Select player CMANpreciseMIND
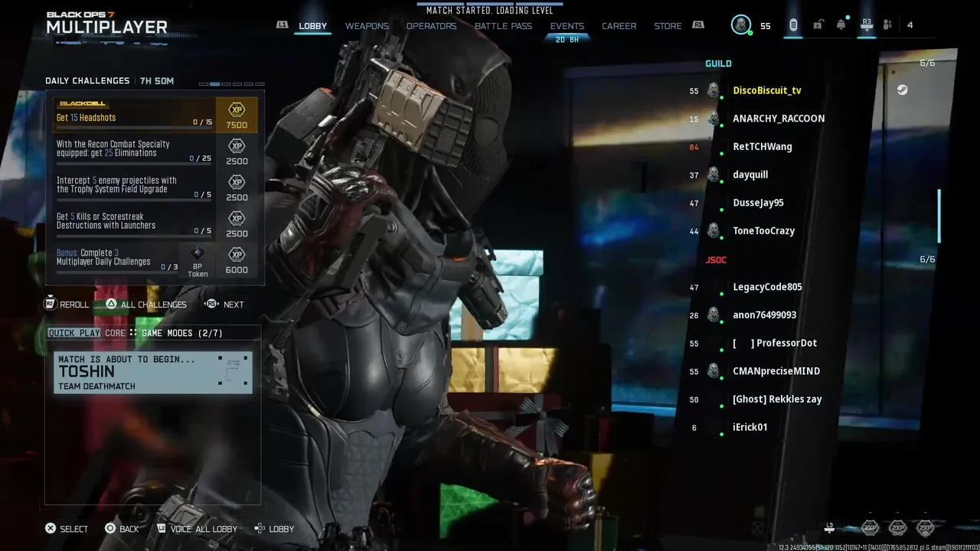The image size is (980, 551). click(776, 371)
